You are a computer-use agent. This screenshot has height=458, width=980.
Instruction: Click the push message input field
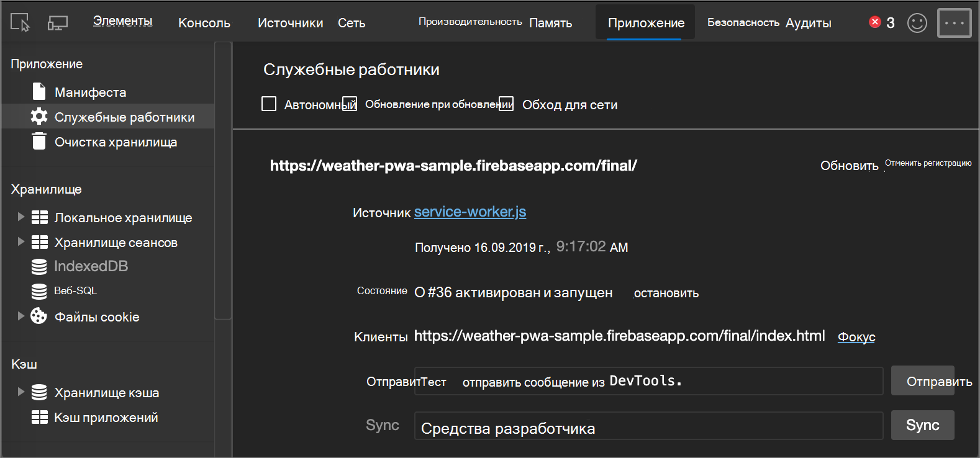point(648,381)
